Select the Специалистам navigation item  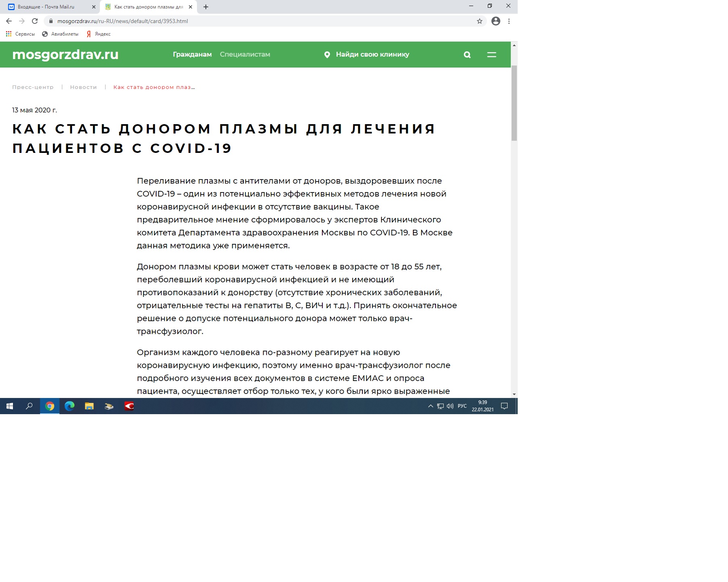click(x=245, y=55)
